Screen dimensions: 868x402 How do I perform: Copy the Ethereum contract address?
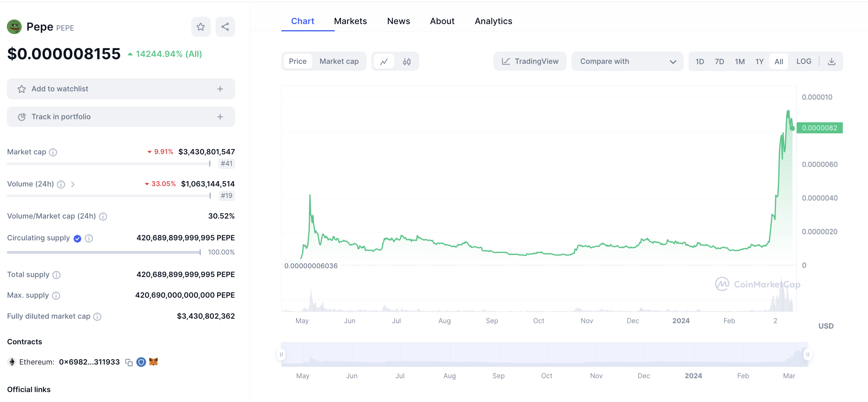(129, 362)
